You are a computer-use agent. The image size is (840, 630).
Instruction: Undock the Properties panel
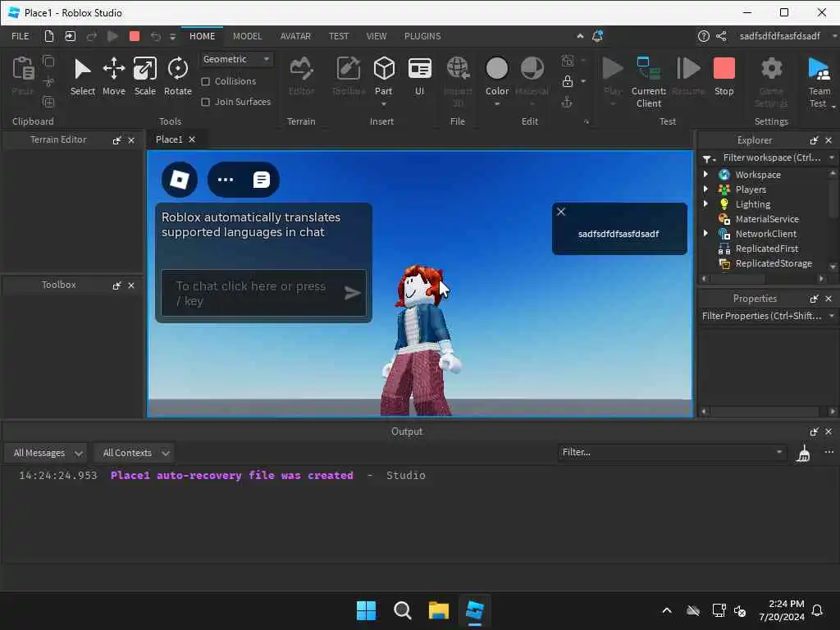pos(815,299)
